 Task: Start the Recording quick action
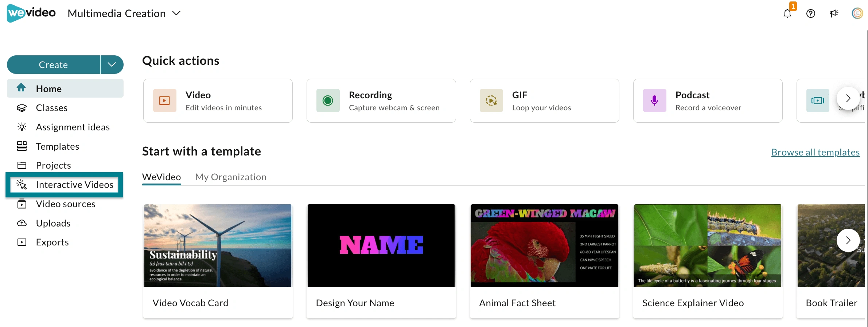click(x=381, y=101)
